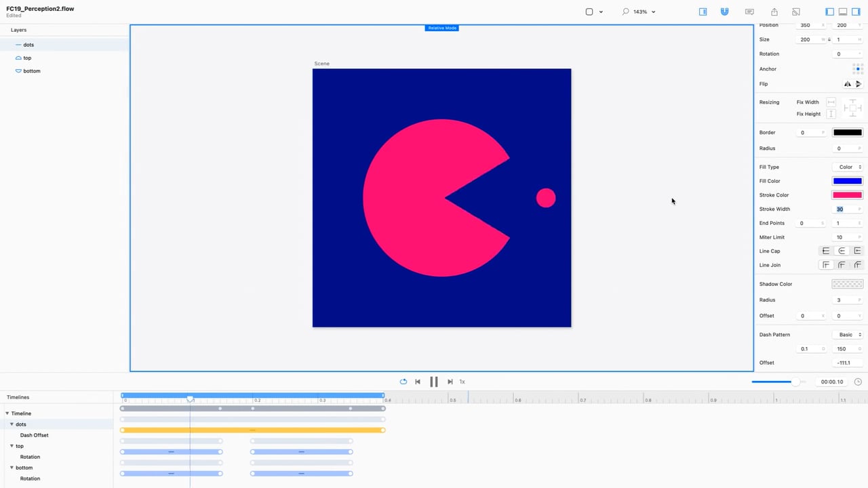The width and height of the screenshot is (868, 488).
Task: Toggle Fix Height resizing option
Action: tap(831, 114)
